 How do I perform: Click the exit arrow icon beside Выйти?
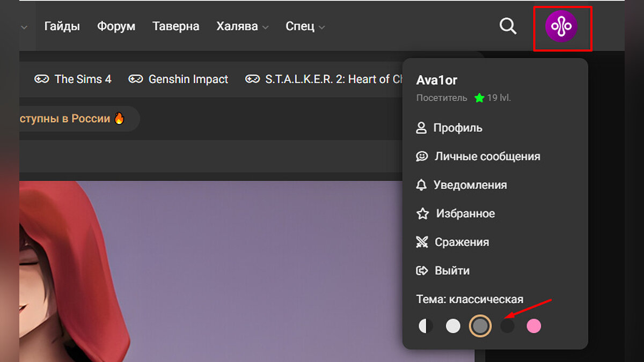(422, 271)
